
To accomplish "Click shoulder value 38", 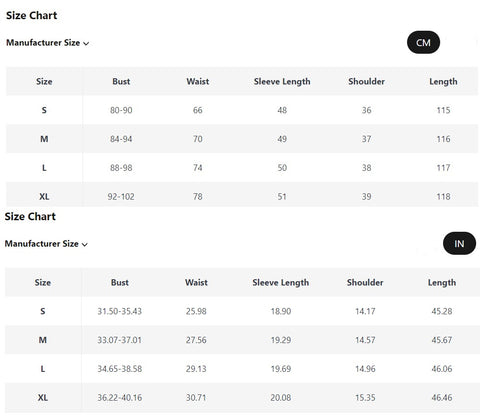I will click(366, 168).
